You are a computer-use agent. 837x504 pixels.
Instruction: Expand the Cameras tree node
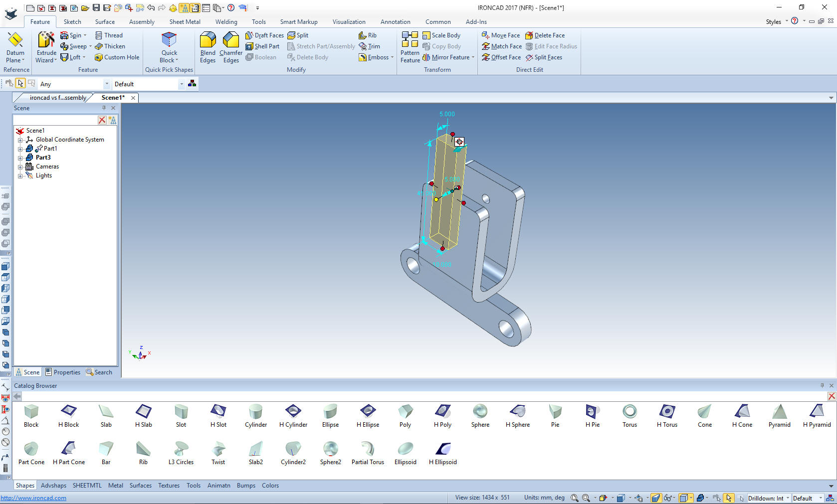pos(20,167)
